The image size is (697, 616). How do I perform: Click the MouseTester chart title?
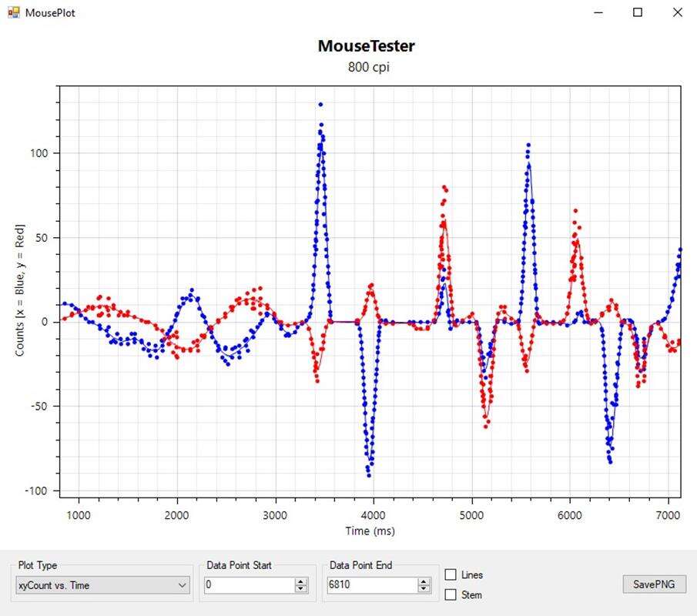367,46
